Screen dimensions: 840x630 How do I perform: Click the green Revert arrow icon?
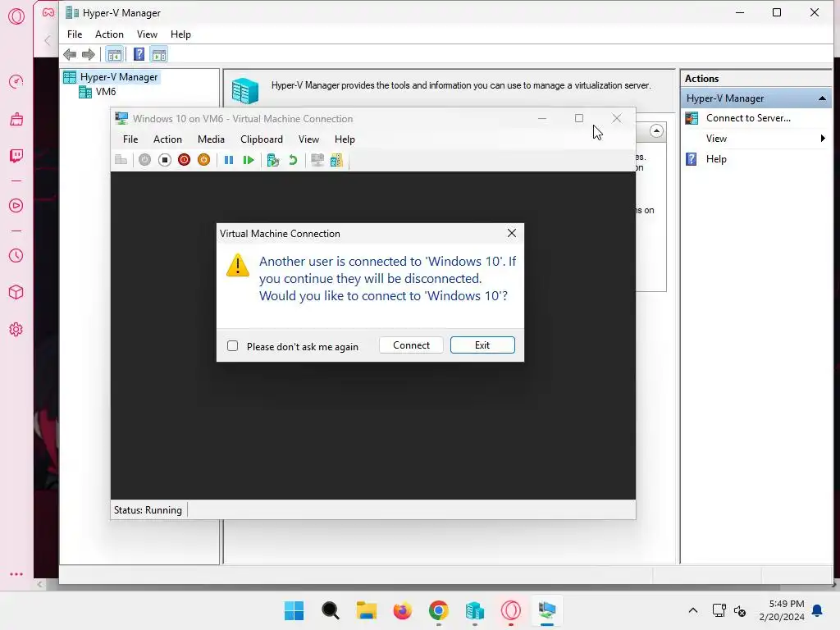pos(293,160)
